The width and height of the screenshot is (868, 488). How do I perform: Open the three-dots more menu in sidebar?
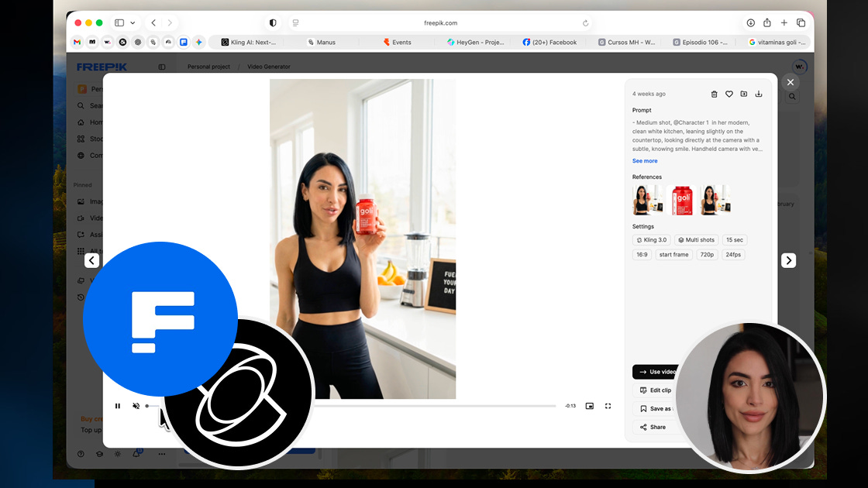pos(162,454)
